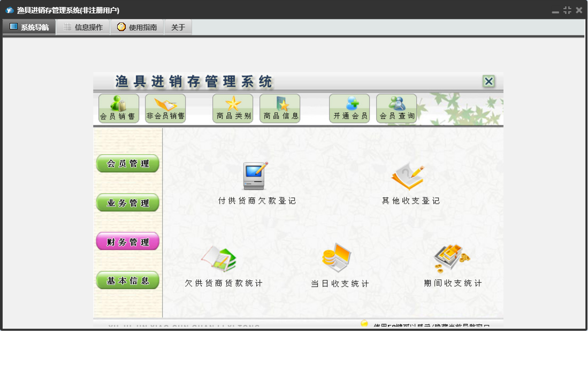Click the 付供货商欠款登记 label
The image size is (588, 387).
257,201
